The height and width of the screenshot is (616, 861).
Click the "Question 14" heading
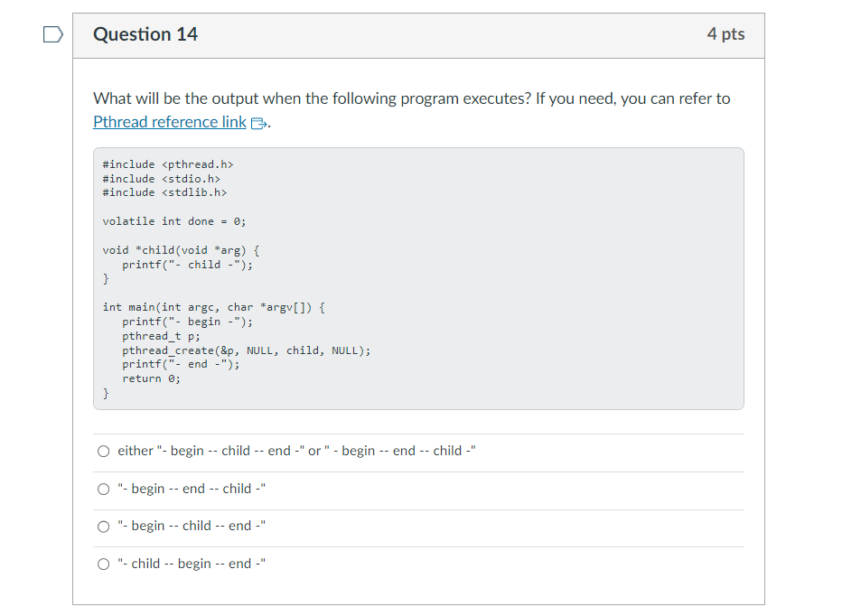[x=145, y=34]
